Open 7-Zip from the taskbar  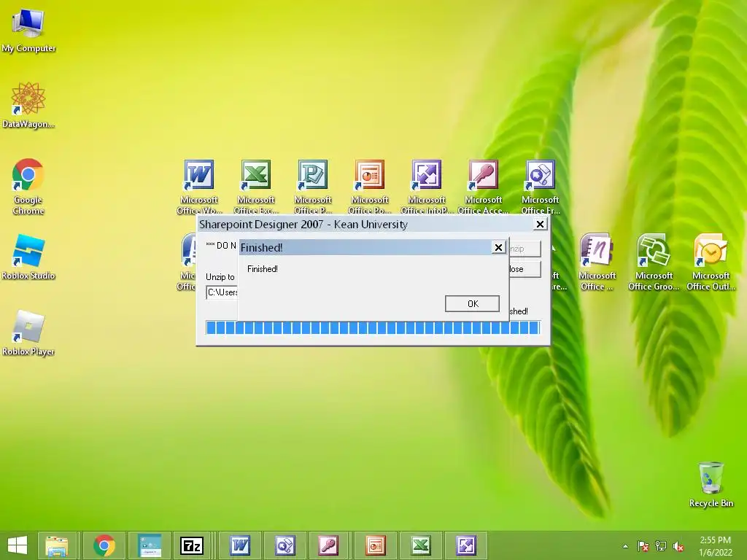pos(192,545)
